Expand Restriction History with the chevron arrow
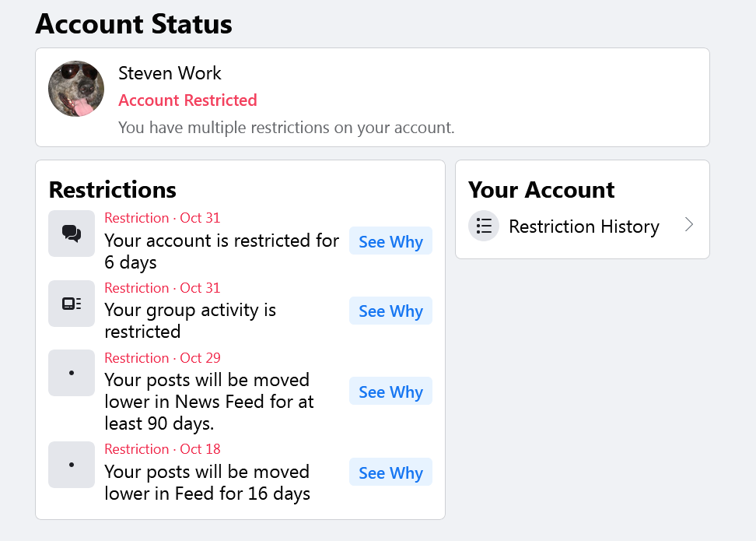Screen dimensions: 756x541 [x=689, y=226]
